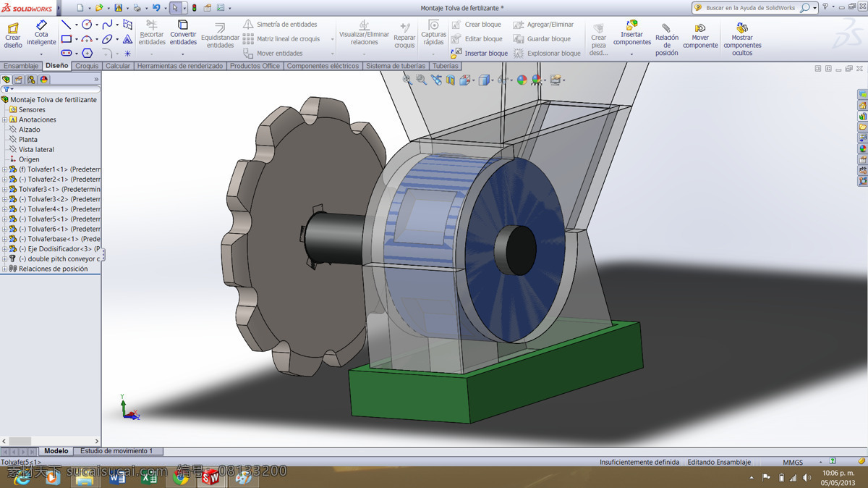Switch to Estudio de movimiento 1 tab
Viewport: 868px width, 488px height.
pyautogui.click(x=116, y=451)
